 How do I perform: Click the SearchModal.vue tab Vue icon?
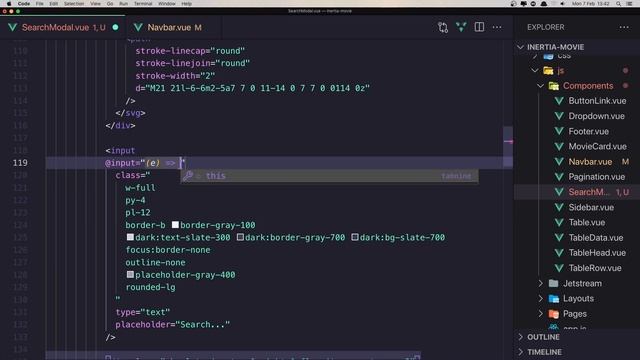pyautogui.click(x=13, y=27)
